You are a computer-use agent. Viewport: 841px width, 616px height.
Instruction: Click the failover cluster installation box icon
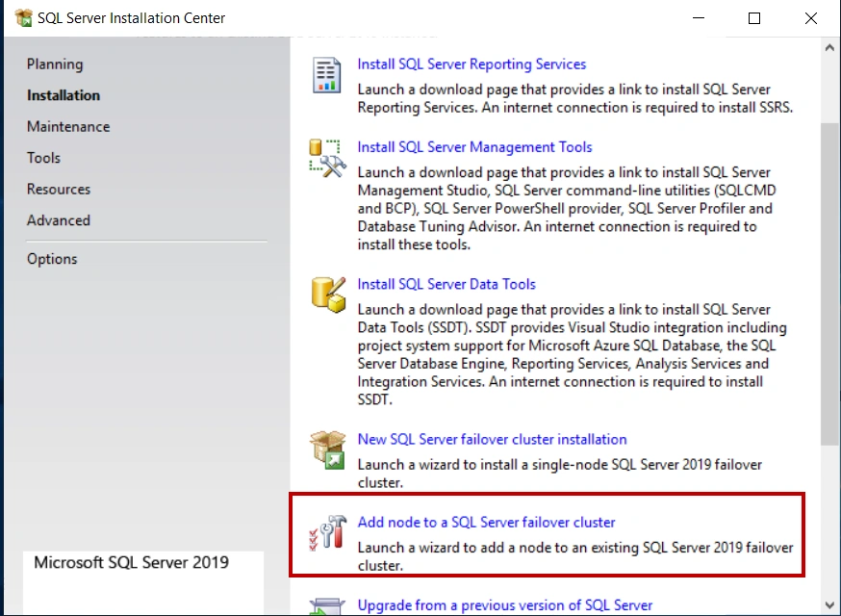click(x=328, y=449)
